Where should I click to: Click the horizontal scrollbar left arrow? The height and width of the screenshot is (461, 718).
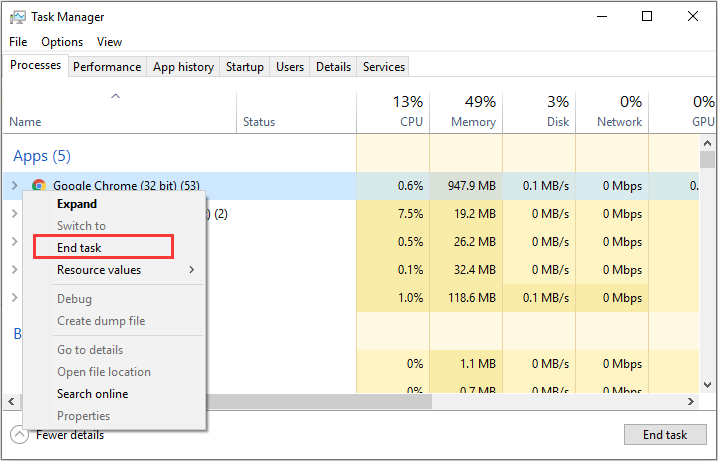point(11,402)
